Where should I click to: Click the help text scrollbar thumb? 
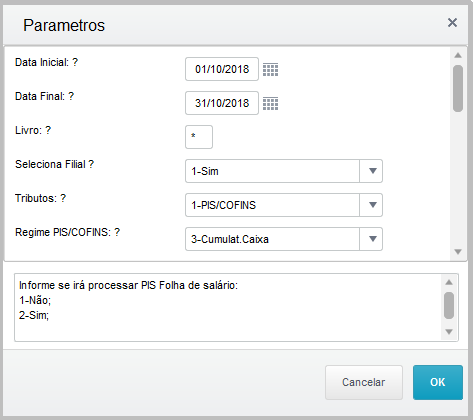click(449, 305)
